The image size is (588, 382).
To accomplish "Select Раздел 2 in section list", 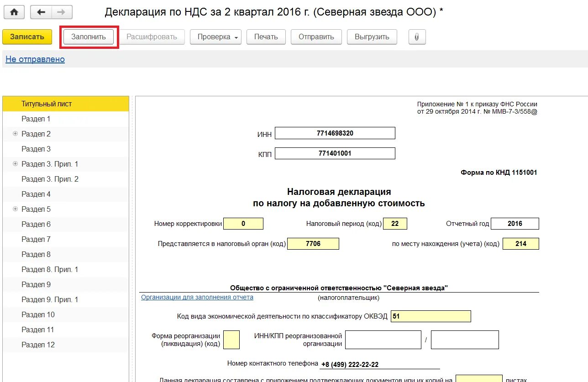I will click(66, 134).
